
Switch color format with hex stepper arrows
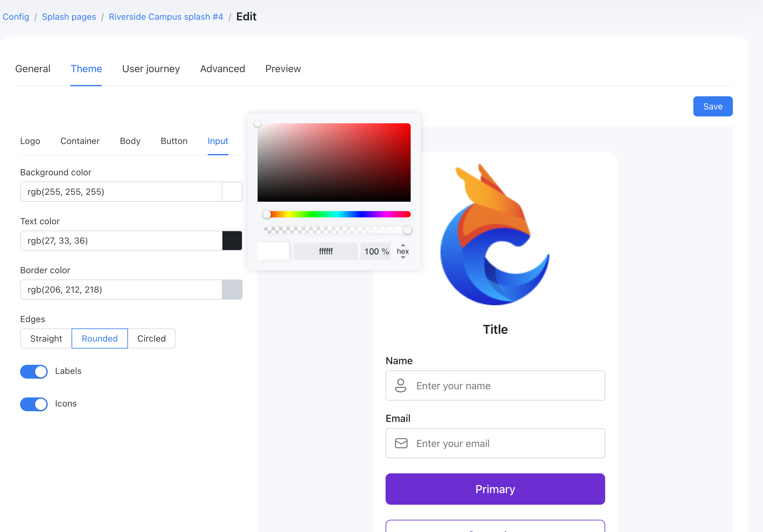pos(403,251)
